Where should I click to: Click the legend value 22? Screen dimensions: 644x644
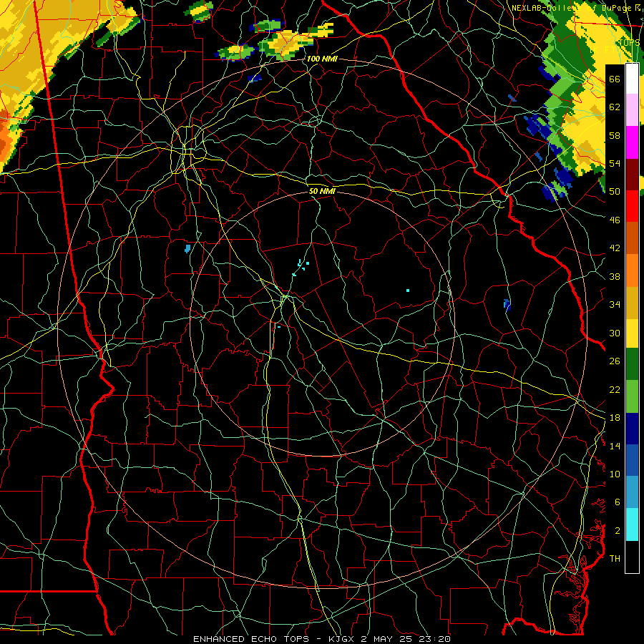(x=615, y=389)
